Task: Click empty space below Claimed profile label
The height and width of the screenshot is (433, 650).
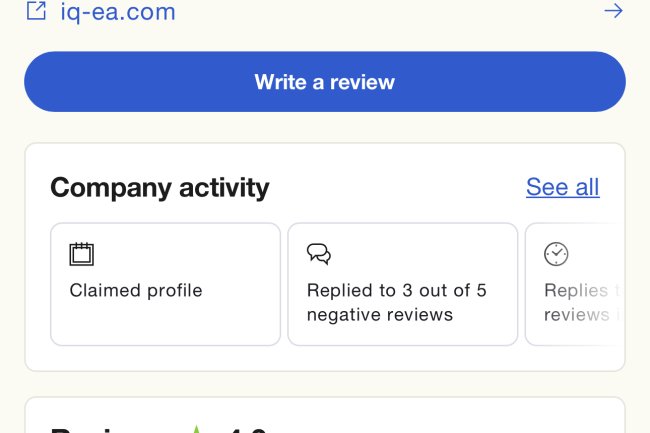Action: pyautogui.click(x=165, y=323)
